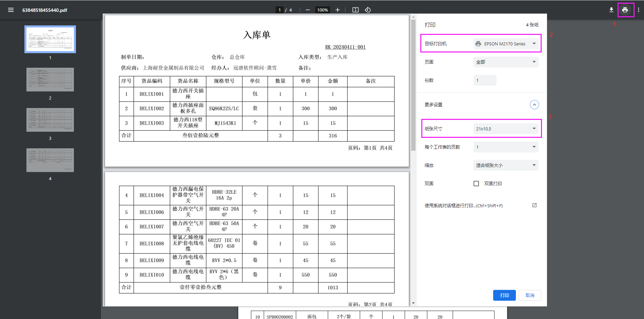Screen dimensions: 644x319
Task: Click the 货品编码 column header
Action: click(x=152, y=81)
